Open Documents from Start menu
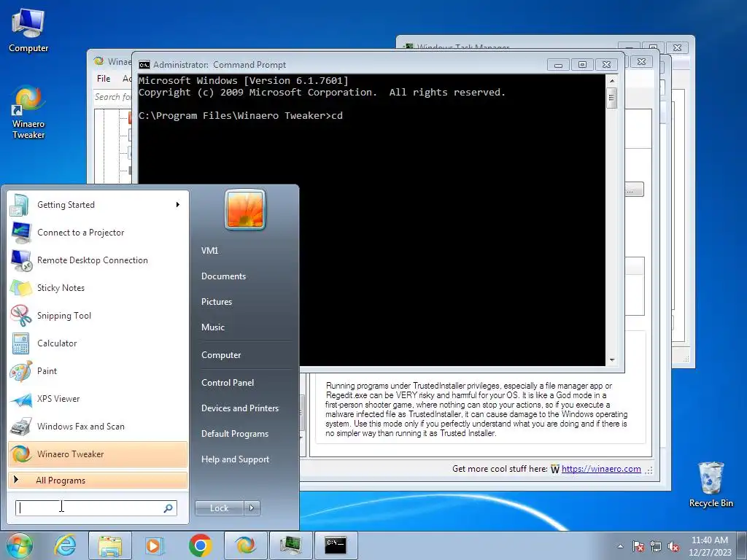Viewport: 747px width, 560px height. [x=223, y=276]
